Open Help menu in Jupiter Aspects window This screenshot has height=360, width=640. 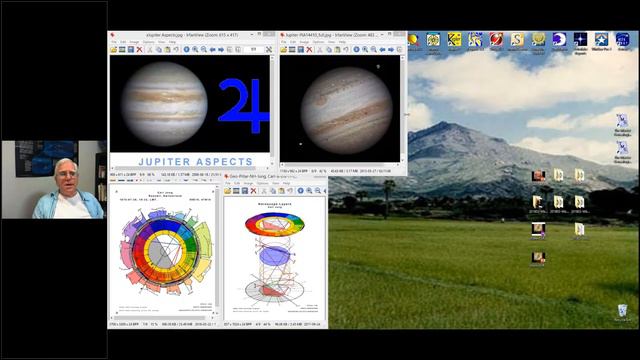[x=172, y=42]
